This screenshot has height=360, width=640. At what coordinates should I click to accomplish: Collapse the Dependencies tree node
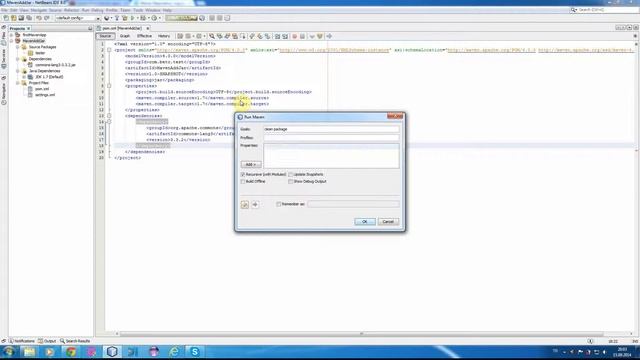pyautogui.click(x=18, y=59)
